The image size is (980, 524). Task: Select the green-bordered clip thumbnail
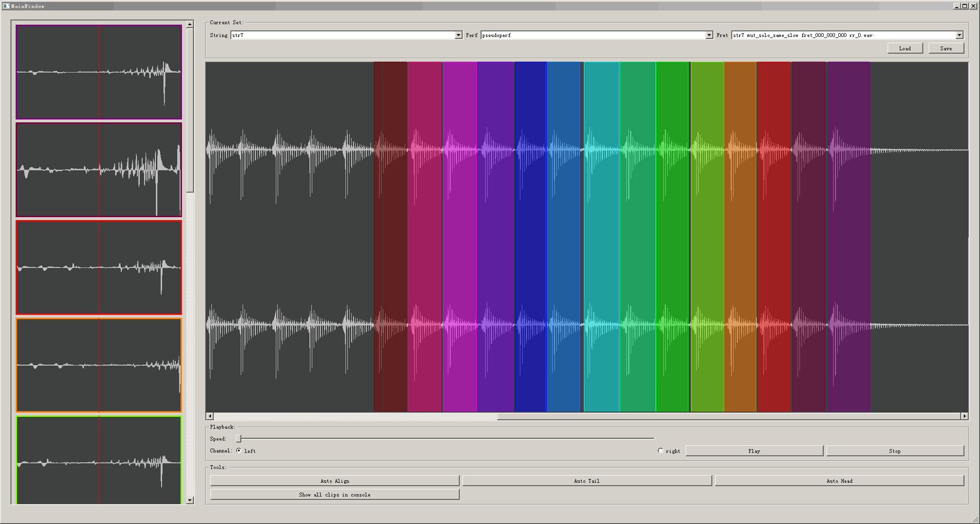99,460
